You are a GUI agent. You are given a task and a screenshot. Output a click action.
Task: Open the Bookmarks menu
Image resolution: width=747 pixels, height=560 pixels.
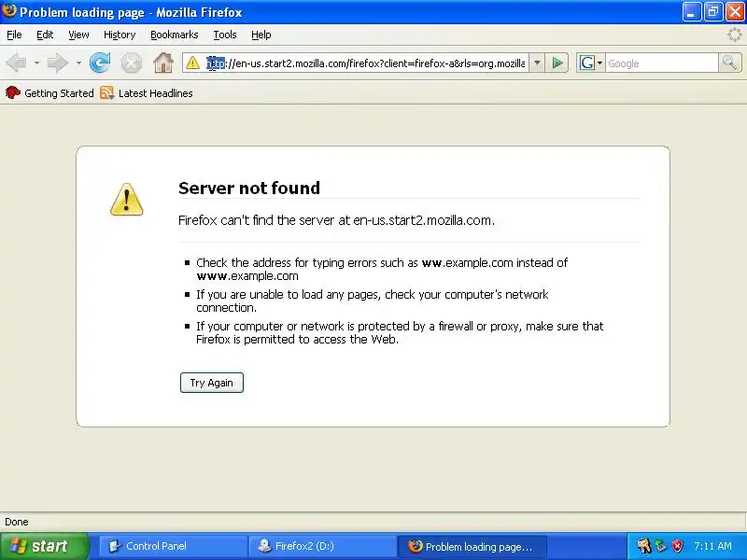(x=174, y=35)
